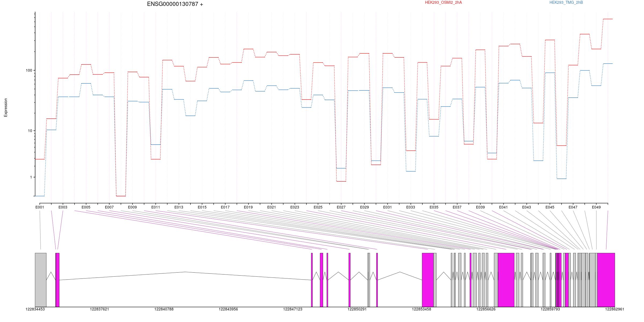Viewport: 644px width, 322px height.
Task: Click exon label E021
Action: point(272,207)
